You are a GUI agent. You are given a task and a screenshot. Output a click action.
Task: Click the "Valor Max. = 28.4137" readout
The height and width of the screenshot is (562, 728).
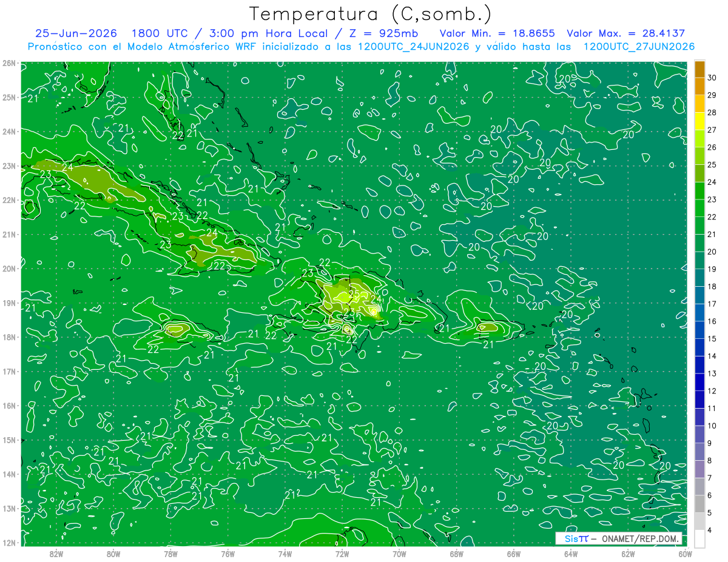point(625,33)
